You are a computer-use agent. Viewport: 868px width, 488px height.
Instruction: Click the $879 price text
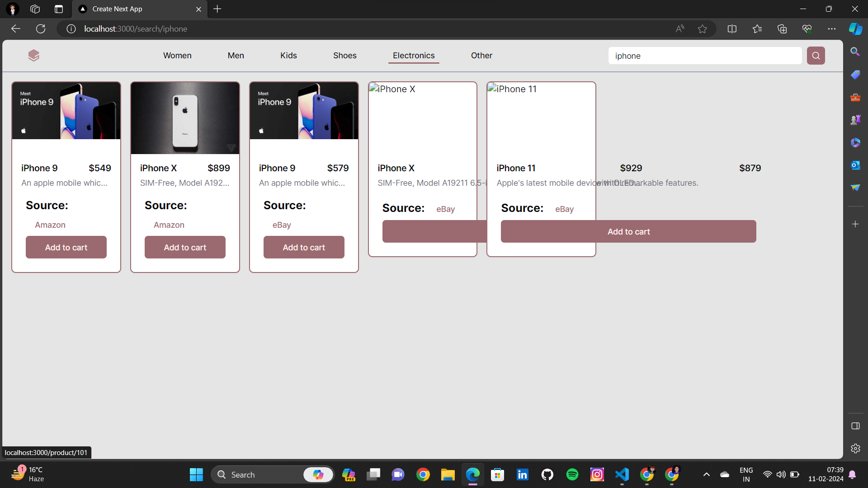pyautogui.click(x=750, y=168)
